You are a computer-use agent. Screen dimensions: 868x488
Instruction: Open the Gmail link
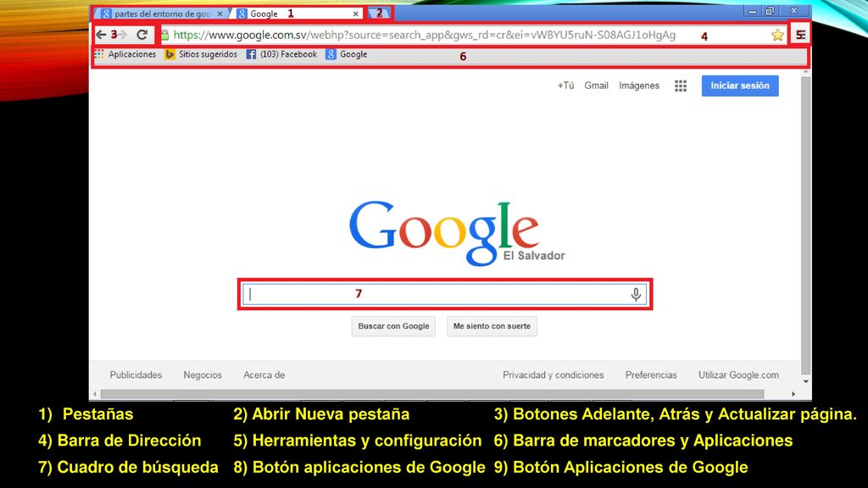(x=596, y=86)
